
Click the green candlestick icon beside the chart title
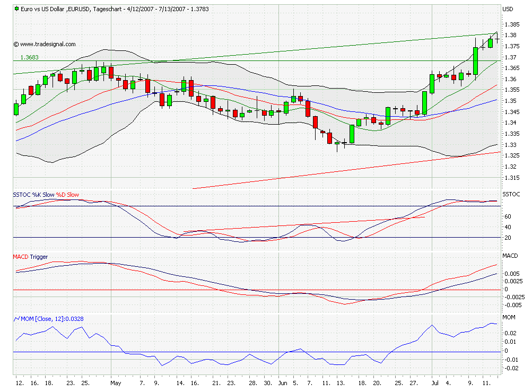click(x=16, y=9)
